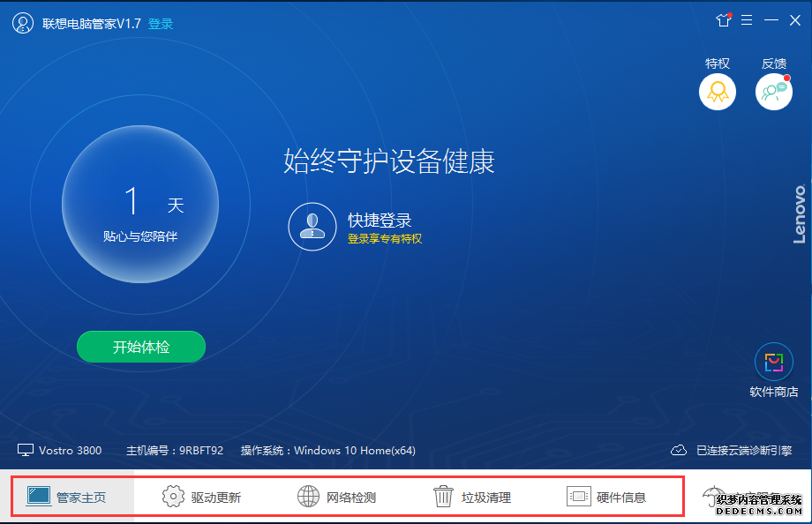Click the 开始体检 green button

[141, 347]
